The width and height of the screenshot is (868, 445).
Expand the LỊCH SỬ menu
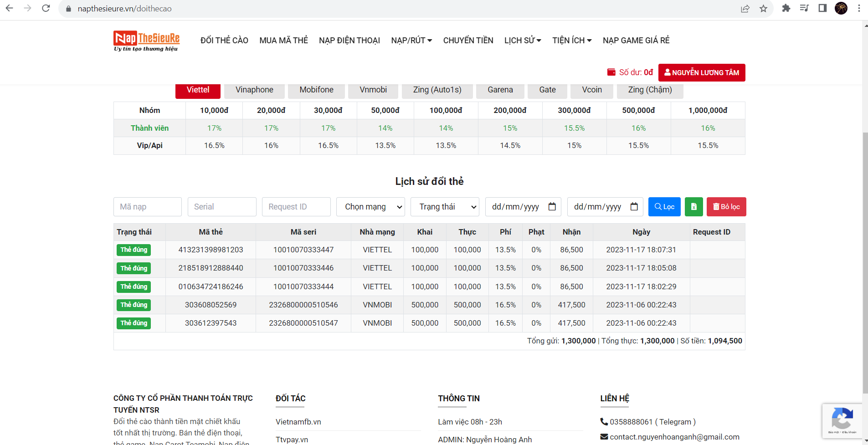(522, 41)
